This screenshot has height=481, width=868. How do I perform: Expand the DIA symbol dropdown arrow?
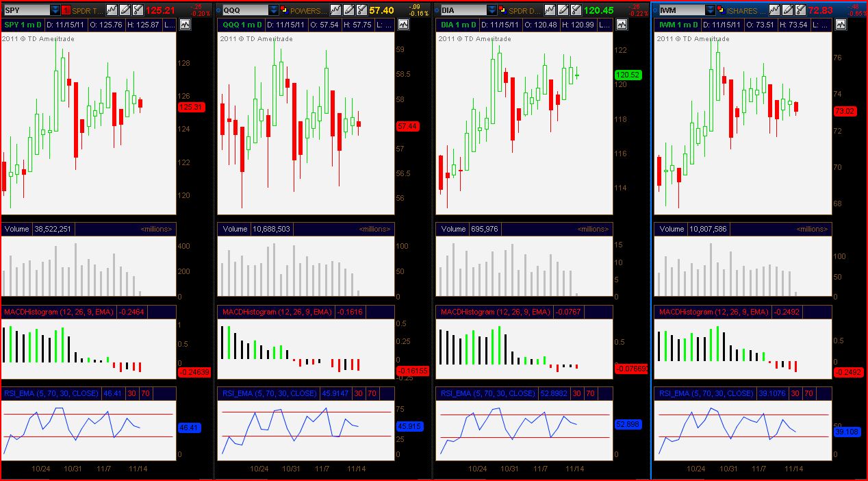point(492,10)
